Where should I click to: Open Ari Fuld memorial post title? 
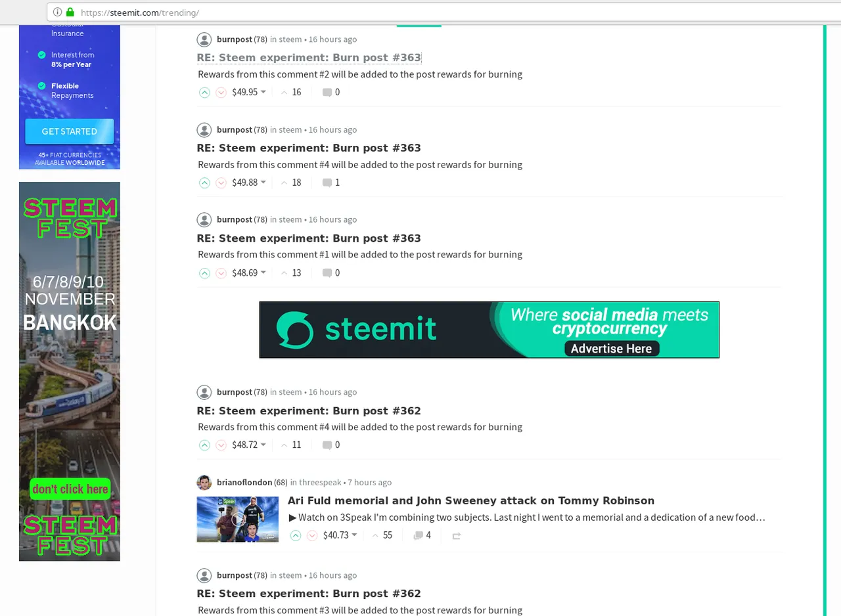pos(471,500)
